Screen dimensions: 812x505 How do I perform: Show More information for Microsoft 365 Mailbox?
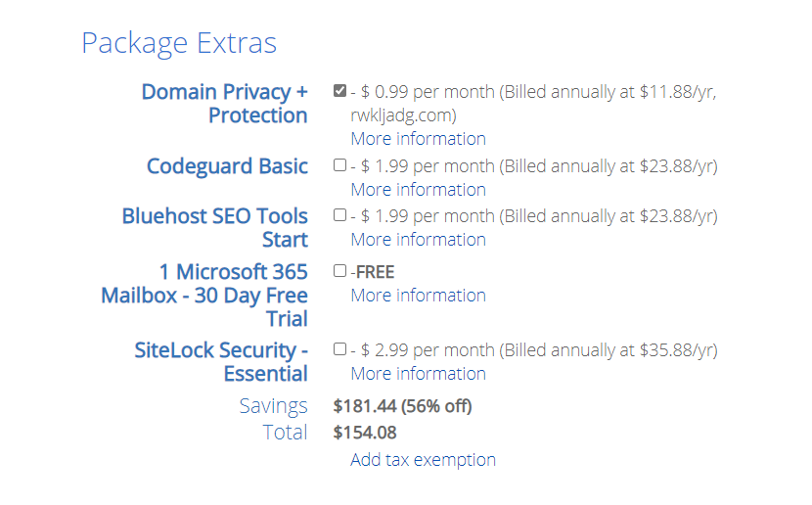point(418,296)
